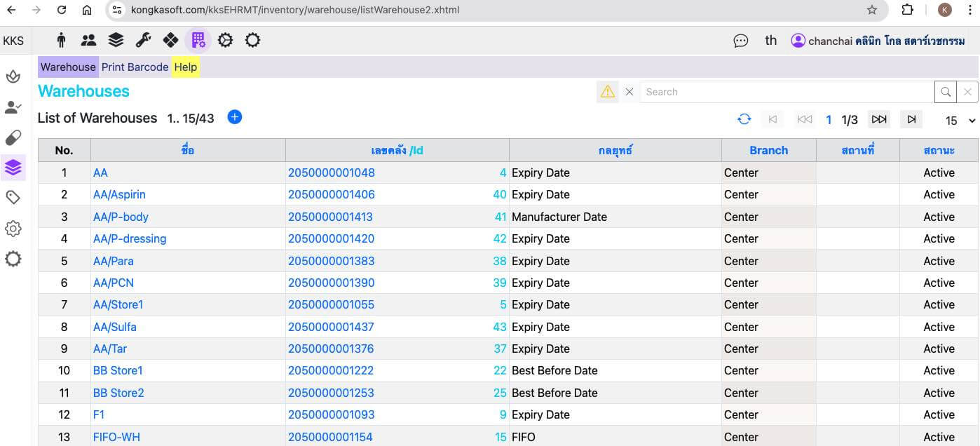Switch language using the th selector
This screenshot has width=980, height=446.
coord(771,41)
